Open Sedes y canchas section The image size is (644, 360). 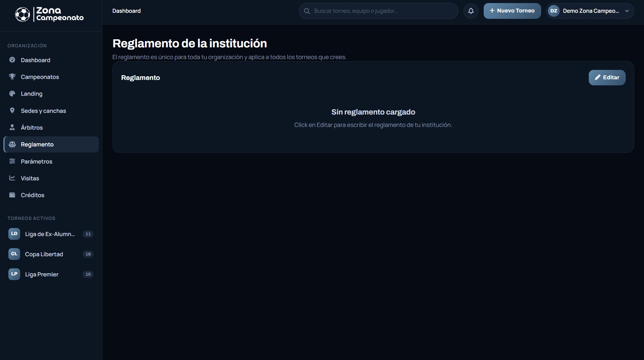[51, 110]
